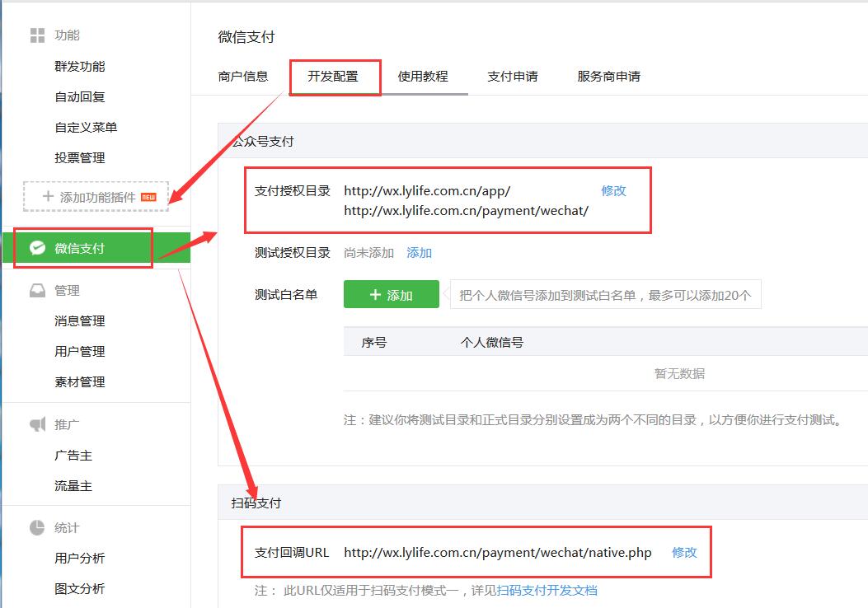868x608 pixels.
Task: Click the 管理 sidebar section heading
Action: click(x=67, y=291)
